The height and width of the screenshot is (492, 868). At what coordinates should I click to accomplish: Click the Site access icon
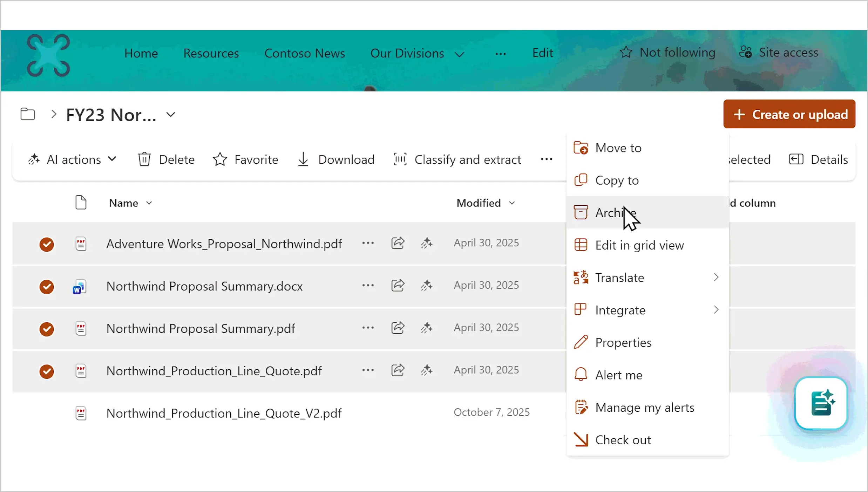point(746,52)
